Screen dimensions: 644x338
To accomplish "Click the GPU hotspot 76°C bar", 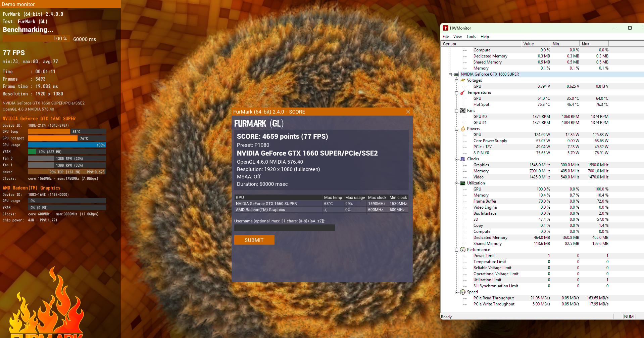I will coord(67,138).
